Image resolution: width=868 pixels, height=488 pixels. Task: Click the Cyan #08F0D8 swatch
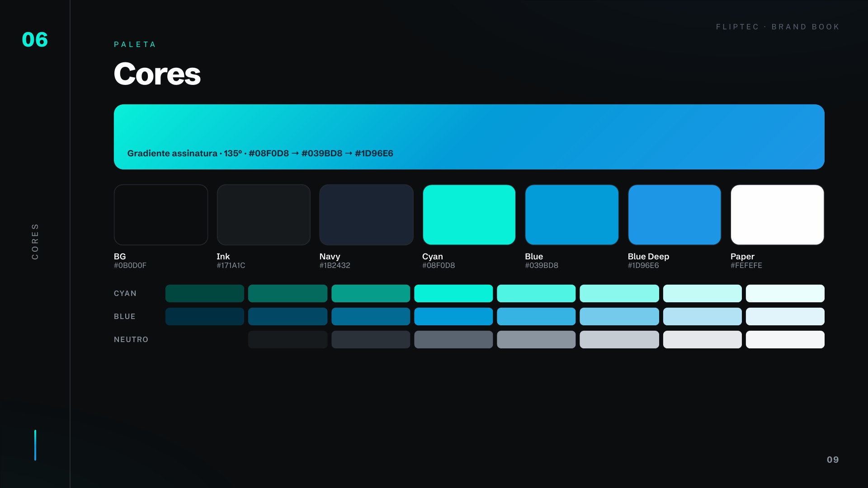(x=469, y=215)
